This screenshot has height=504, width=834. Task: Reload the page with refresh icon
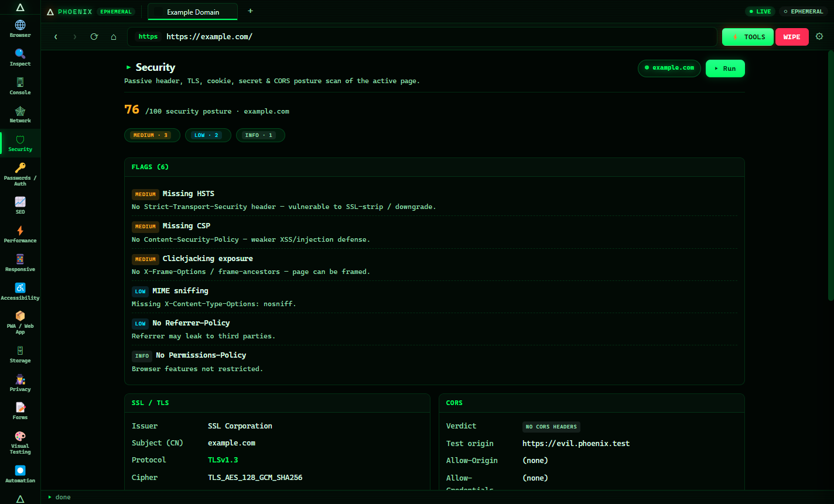[x=94, y=36]
